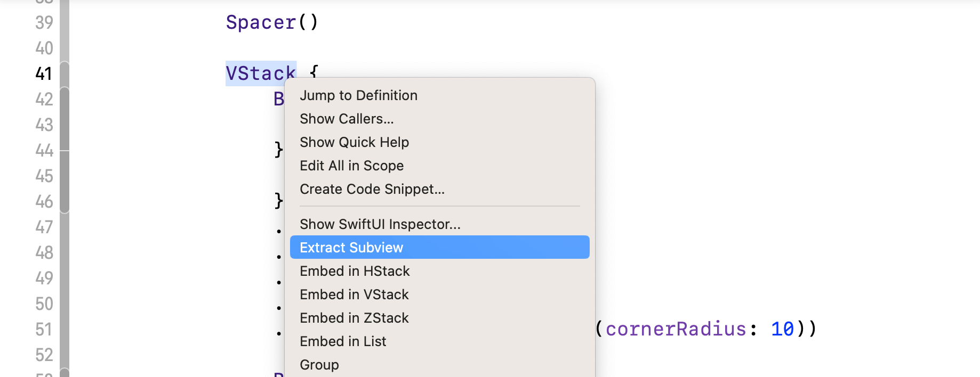Choose Edit All in Scope
This screenshot has height=377, width=980.
click(351, 166)
